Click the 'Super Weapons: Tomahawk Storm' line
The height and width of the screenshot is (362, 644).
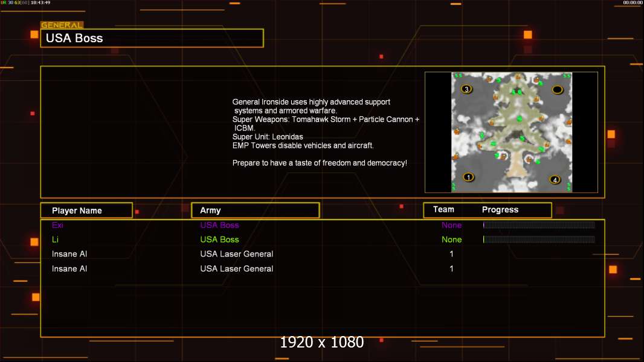pos(326,119)
